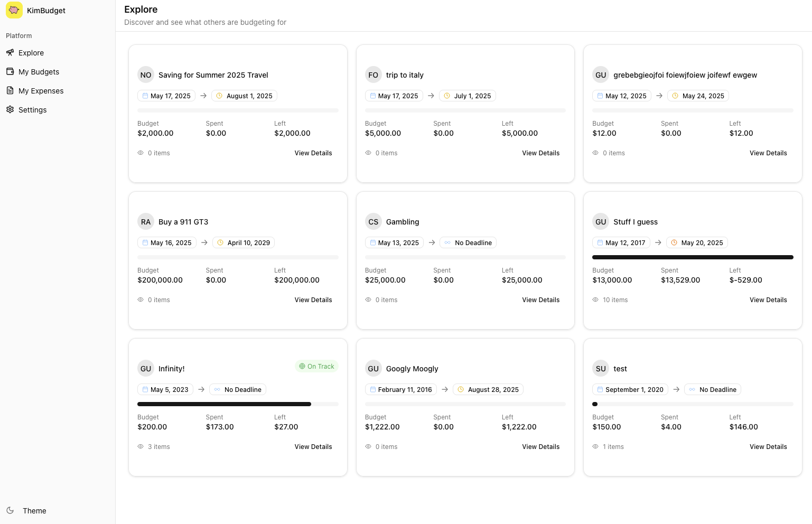Click the Settings gear icon
The image size is (812, 524).
tap(10, 109)
